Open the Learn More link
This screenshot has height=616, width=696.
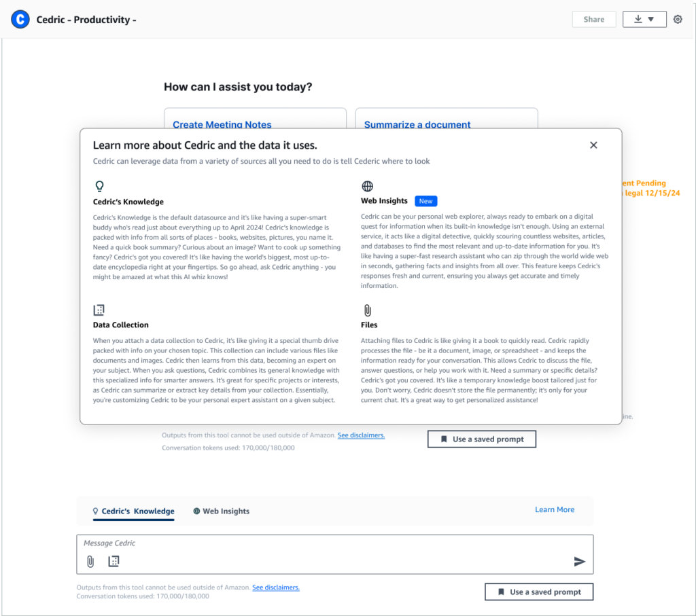pos(554,509)
